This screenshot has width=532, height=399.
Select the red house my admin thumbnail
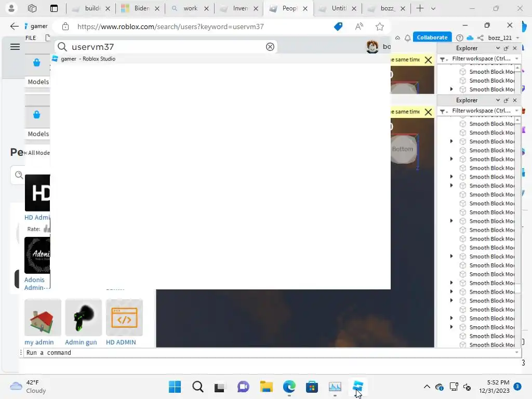[x=43, y=317]
